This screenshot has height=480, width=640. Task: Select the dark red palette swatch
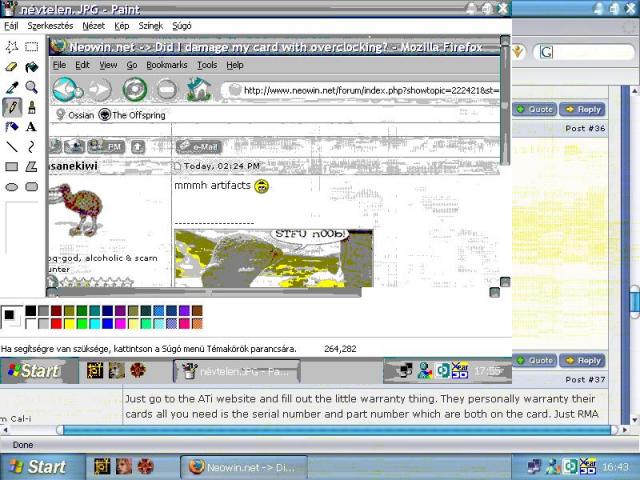coord(56,311)
